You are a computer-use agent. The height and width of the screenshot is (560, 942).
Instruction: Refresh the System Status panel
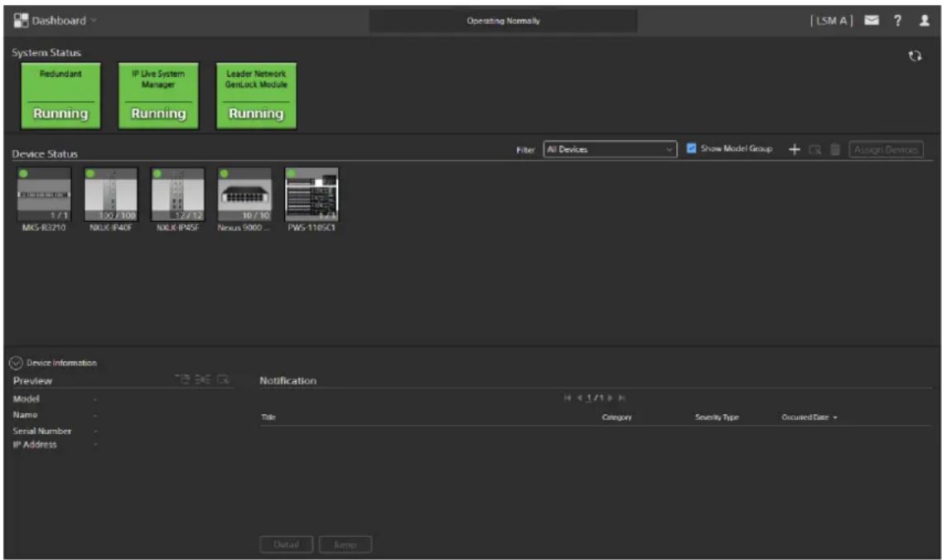tap(915, 56)
